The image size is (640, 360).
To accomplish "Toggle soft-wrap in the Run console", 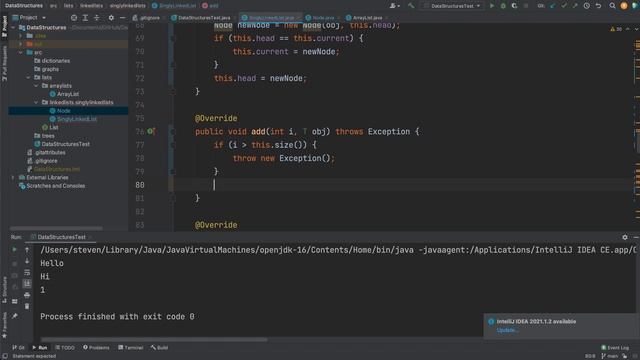I will 27,272.
